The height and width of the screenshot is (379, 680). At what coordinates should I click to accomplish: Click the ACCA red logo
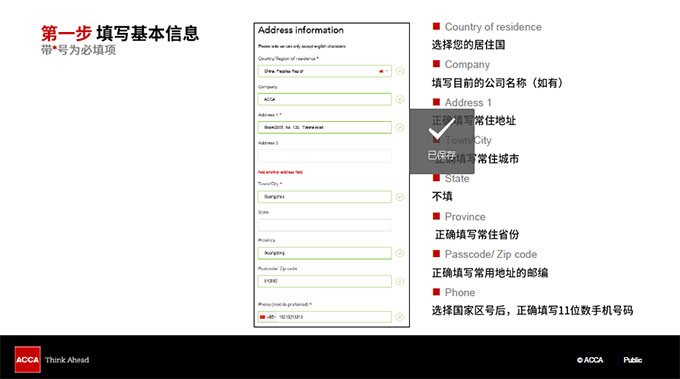pyautogui.click(x=28, y=359)
